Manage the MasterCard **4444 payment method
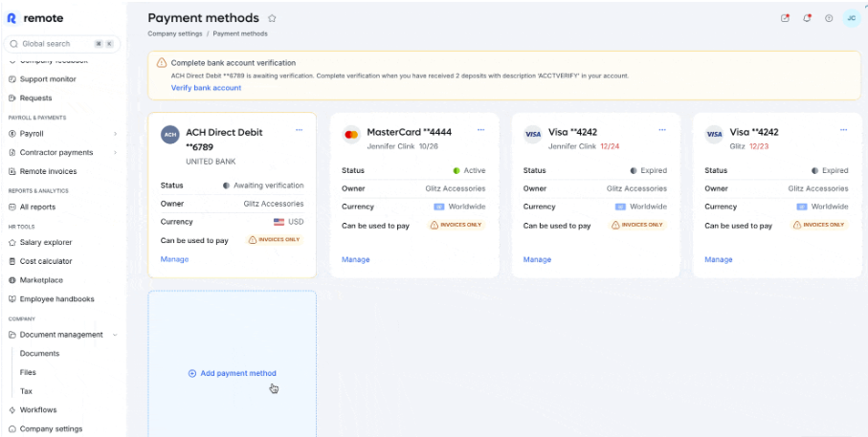Image resolution: width=868 pixels, height=437 pixels. tap(355, 259)
